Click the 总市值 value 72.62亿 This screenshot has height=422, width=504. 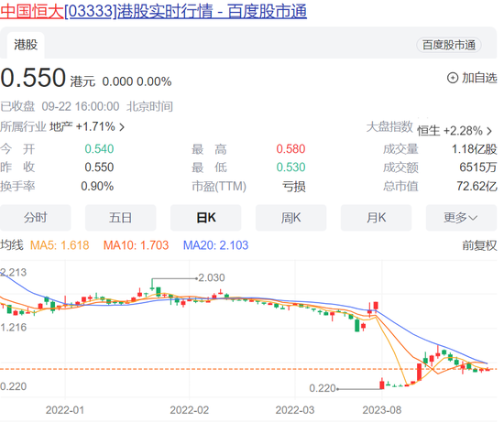tap(477, 186)
